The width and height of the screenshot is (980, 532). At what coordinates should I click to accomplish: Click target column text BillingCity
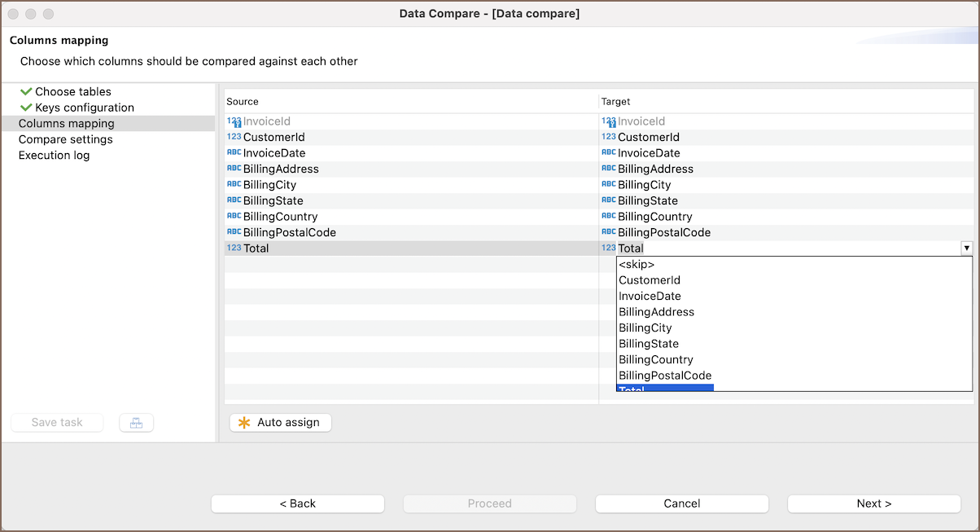(x=645, y=185)
